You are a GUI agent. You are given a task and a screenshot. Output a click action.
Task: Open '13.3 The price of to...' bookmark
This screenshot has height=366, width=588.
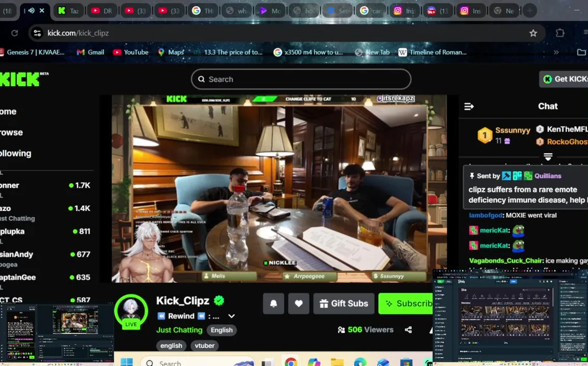[x=228, y=52]
